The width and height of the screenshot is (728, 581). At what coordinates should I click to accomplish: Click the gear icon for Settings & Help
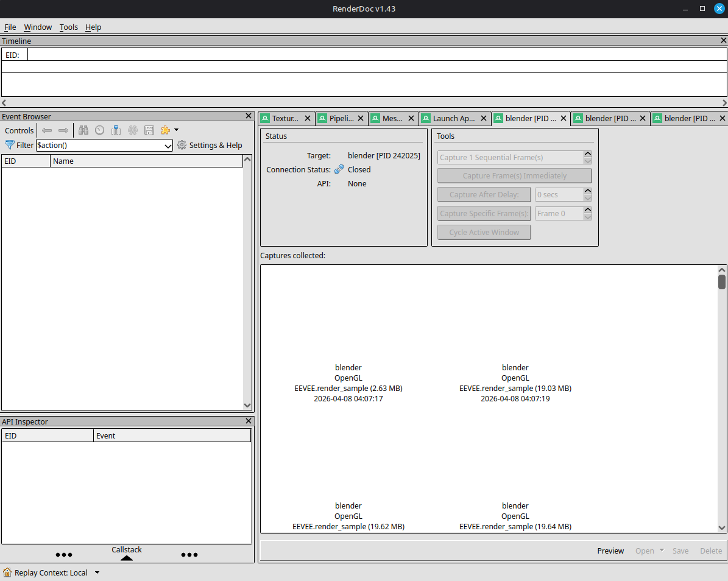[x=182, y=145]
